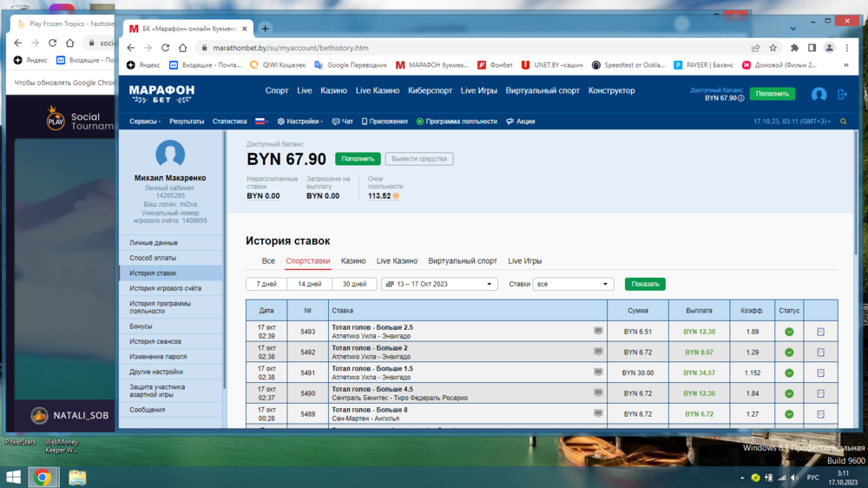868x488 pixels.
Task: Click the MarathonBet logo
Action: pyautogui.click(x=161, y=91)
